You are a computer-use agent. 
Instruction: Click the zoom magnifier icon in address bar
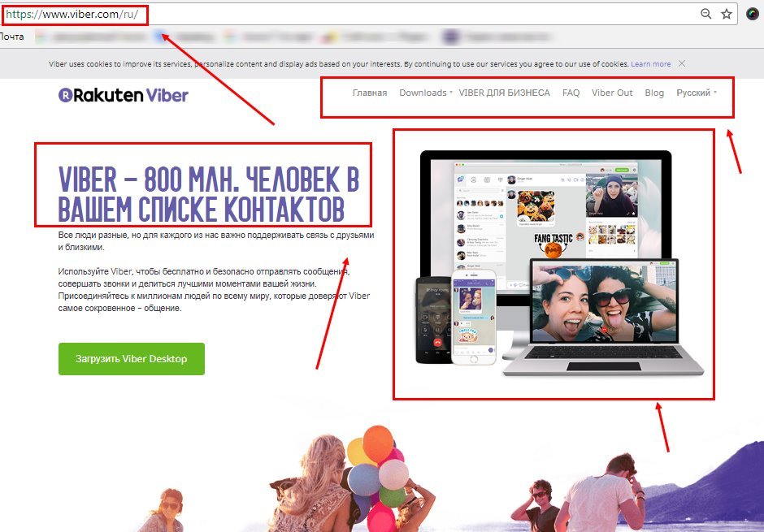click(x=705, y=14)
